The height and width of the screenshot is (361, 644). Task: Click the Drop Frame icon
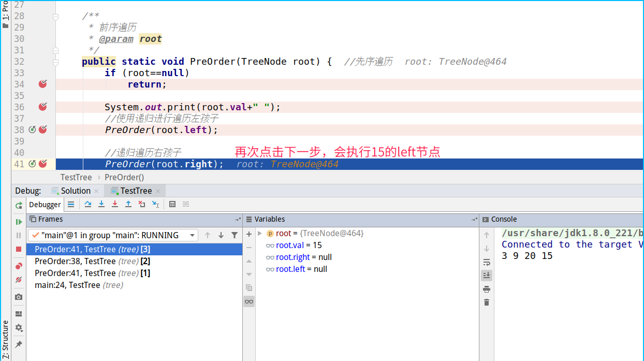click(142, 204)
